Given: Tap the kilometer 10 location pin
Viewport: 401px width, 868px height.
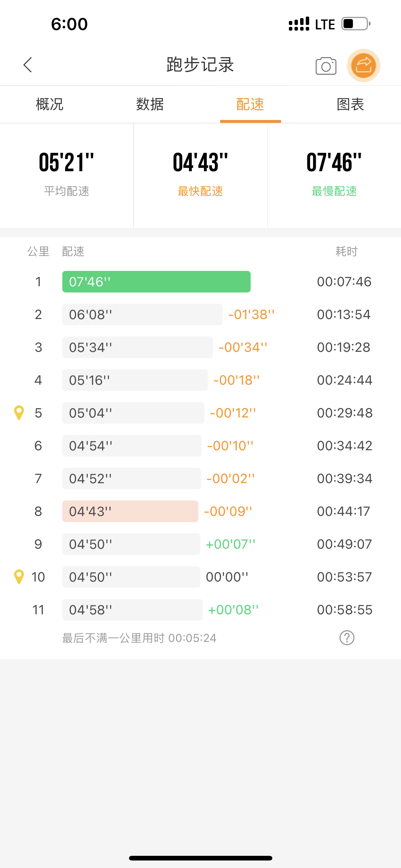Looking at the screenshot, I should coord(19,576).
